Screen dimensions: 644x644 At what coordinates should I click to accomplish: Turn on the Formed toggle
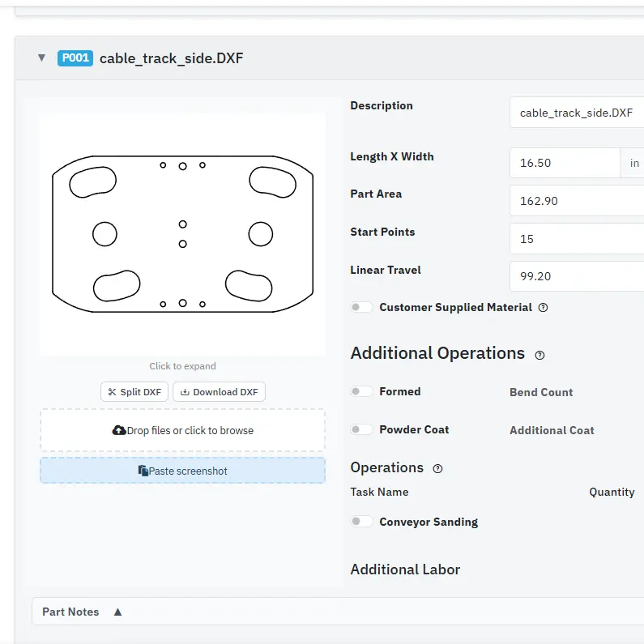(x=361, y=392)
